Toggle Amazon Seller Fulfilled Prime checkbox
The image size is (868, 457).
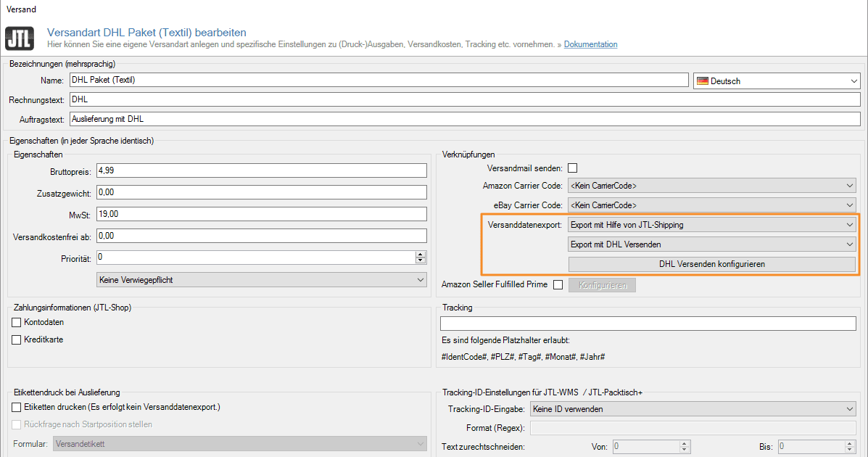coord(558,285)
